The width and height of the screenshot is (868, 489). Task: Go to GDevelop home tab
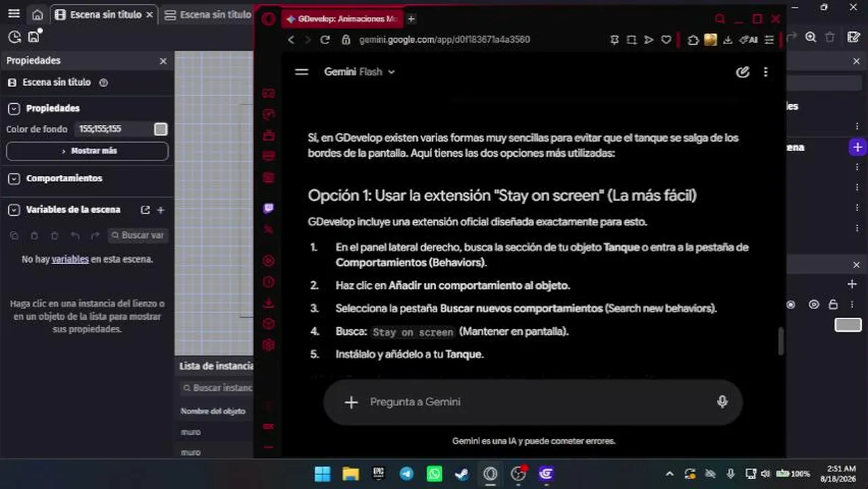[x=37, y=14]
